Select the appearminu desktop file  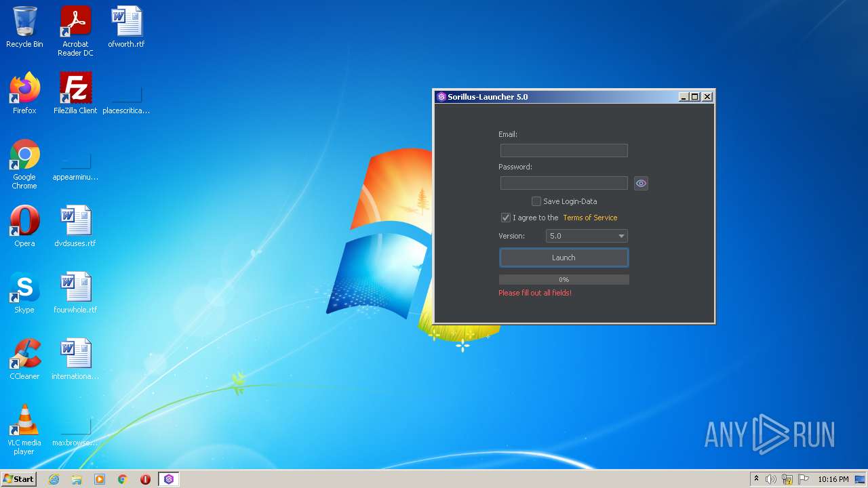tap(75, 166)
